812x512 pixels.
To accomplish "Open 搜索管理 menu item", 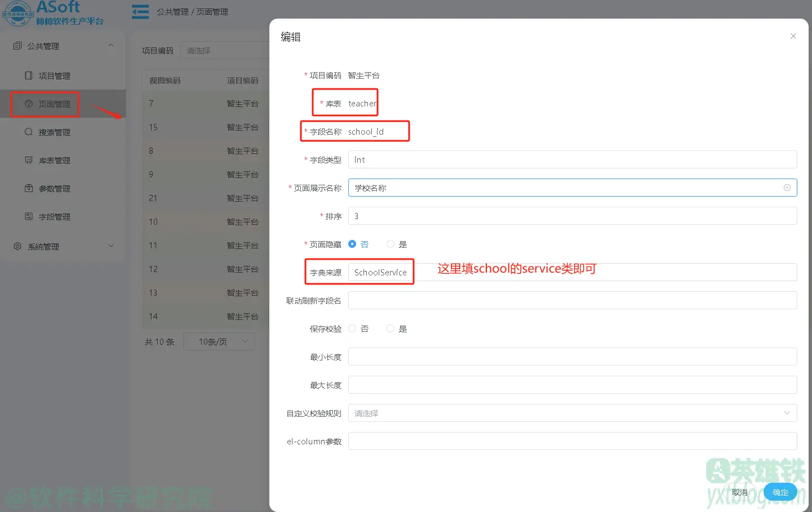I will coord(63,132).
